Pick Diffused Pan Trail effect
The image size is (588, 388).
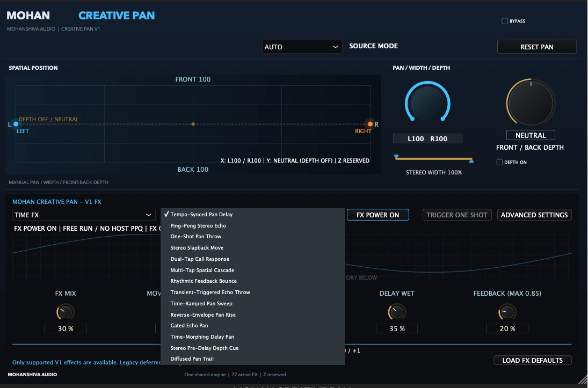252,359
